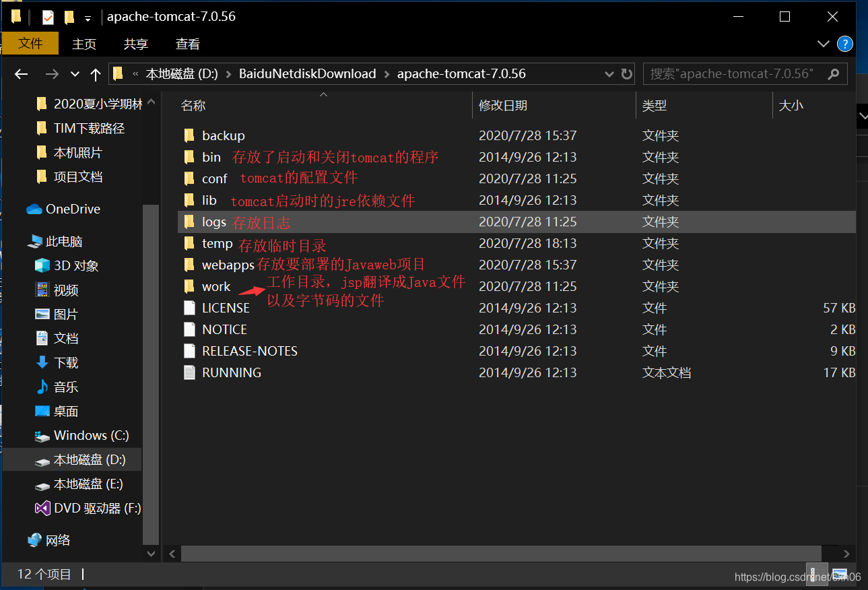Open 视频 in navigation pane
Image resolution: width=868 pixels, height=590 pixels.
click(x=57, y=290)
